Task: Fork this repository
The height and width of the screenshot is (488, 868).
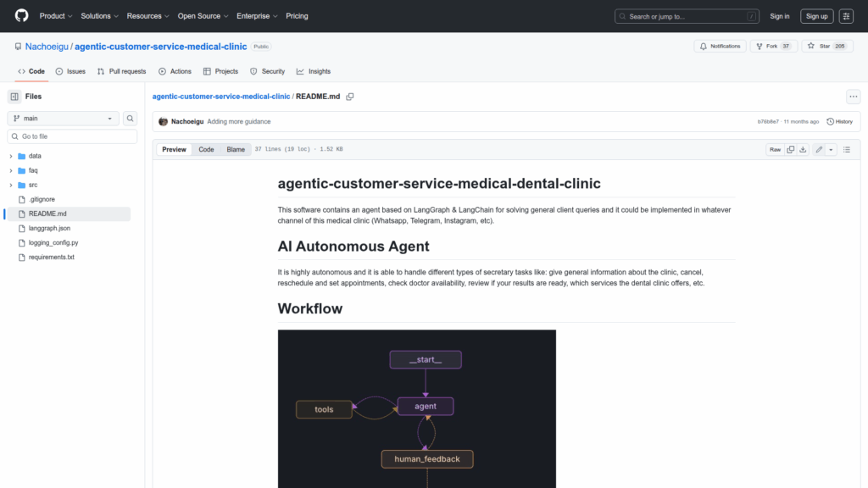Action: click(773, 47)
